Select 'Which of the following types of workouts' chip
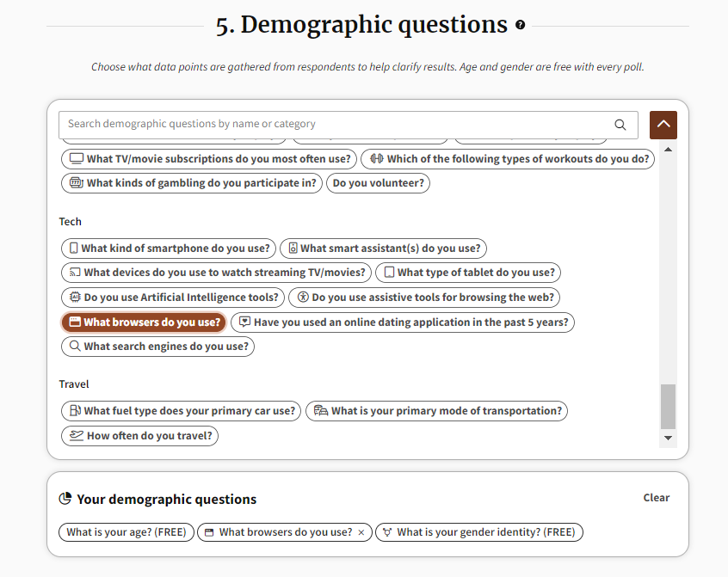This screenshot has width=728, height=577. tap(508, 159)
